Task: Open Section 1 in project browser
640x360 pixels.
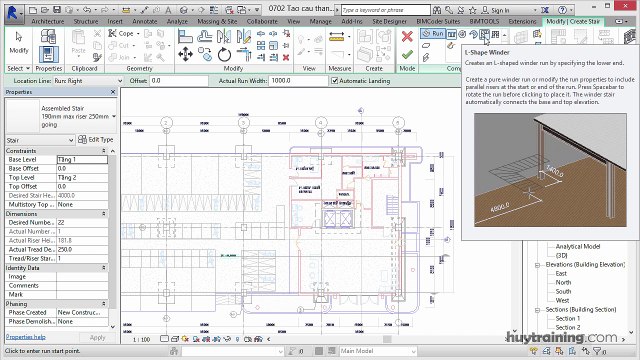Action: (x=568, y=318)
